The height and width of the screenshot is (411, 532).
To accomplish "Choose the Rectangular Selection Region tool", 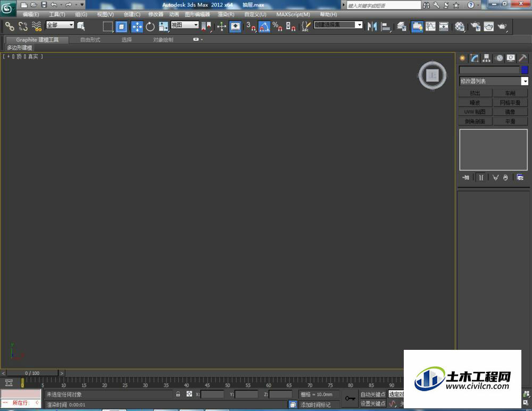I will 108,27.
